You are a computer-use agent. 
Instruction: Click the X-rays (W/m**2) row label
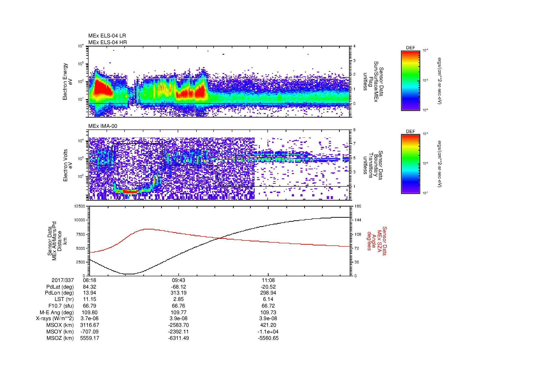[x=55, y=318]
